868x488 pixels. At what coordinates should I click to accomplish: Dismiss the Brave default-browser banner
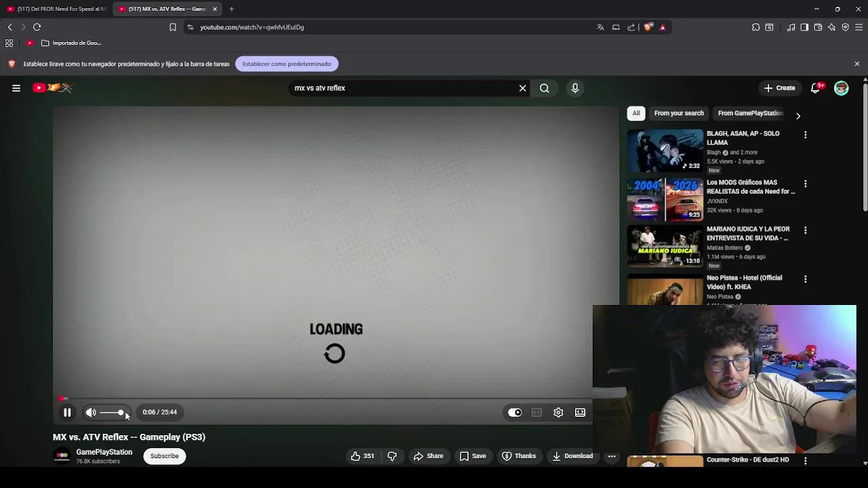(857, 64)
